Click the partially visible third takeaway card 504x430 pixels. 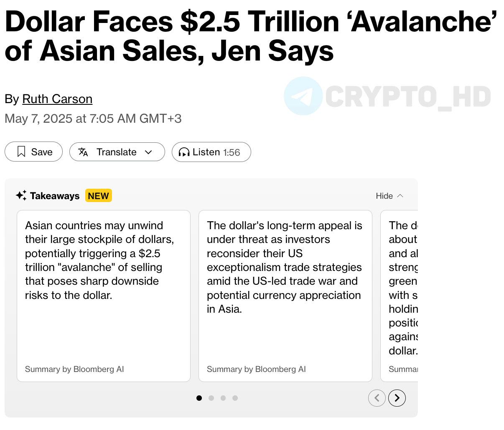pyautogui.click(x=399, y=296)
